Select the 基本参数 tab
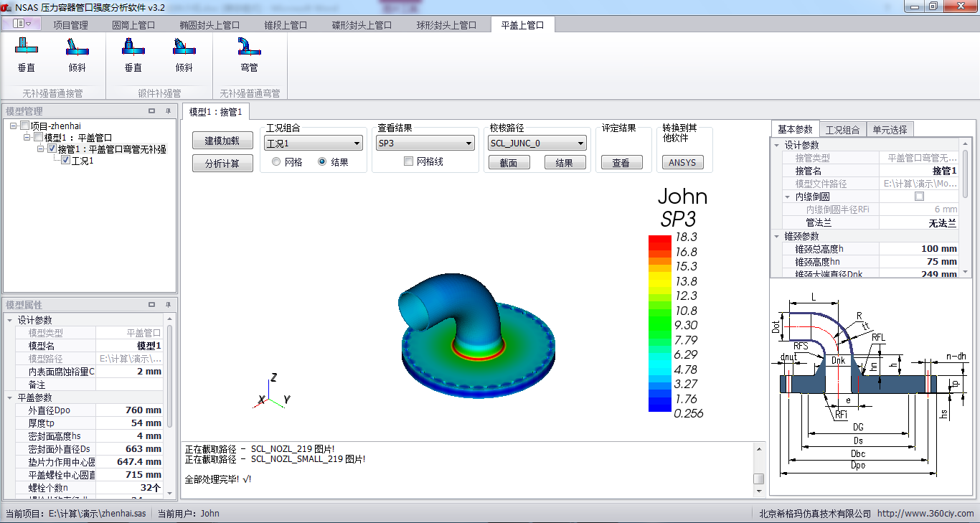The width and height of the screenshot is (980, 523). click(795, 129)
